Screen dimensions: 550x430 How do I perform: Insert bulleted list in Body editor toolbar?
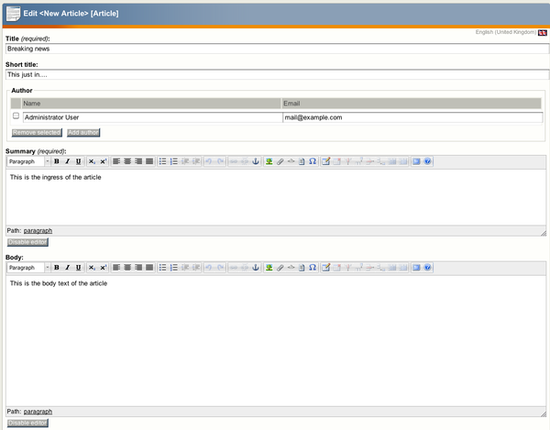[x=162, y=268]
